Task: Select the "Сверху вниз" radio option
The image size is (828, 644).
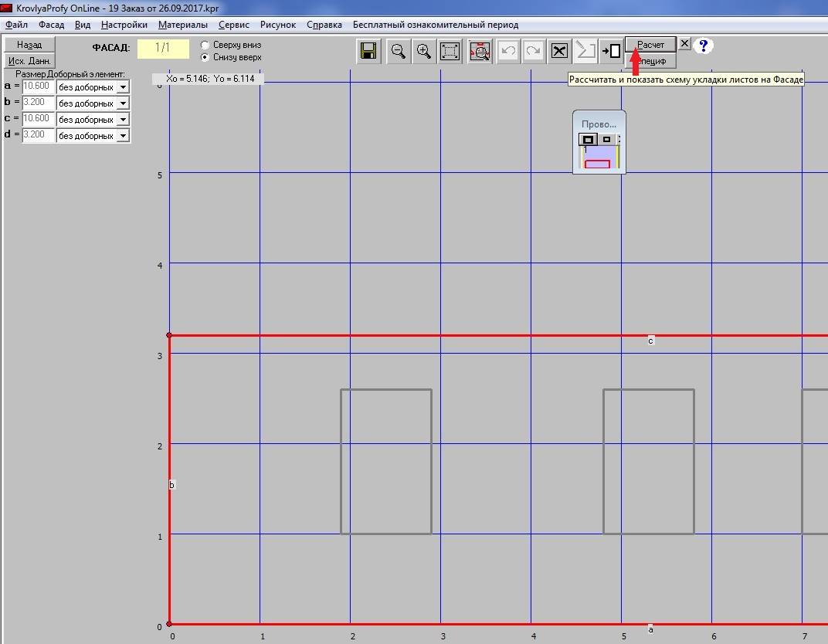Action: coord(205,45)
